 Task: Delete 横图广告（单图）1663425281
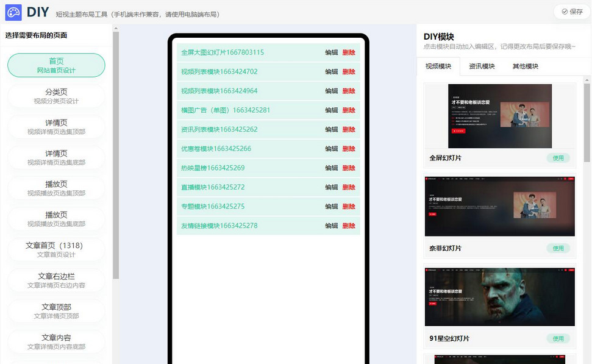[x=349, y=110]
